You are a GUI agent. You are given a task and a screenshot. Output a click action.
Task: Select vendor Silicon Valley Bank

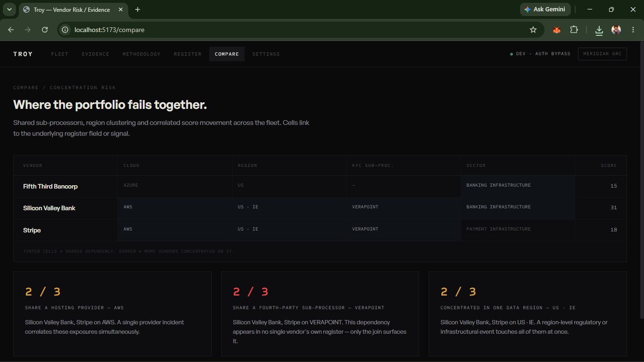[49, 208]
